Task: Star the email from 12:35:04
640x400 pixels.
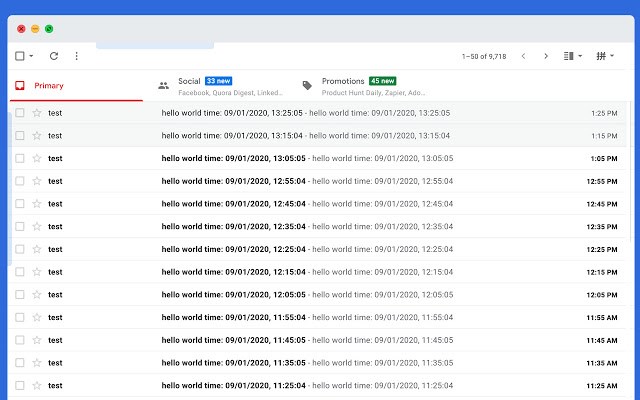Action: (37, 226)
